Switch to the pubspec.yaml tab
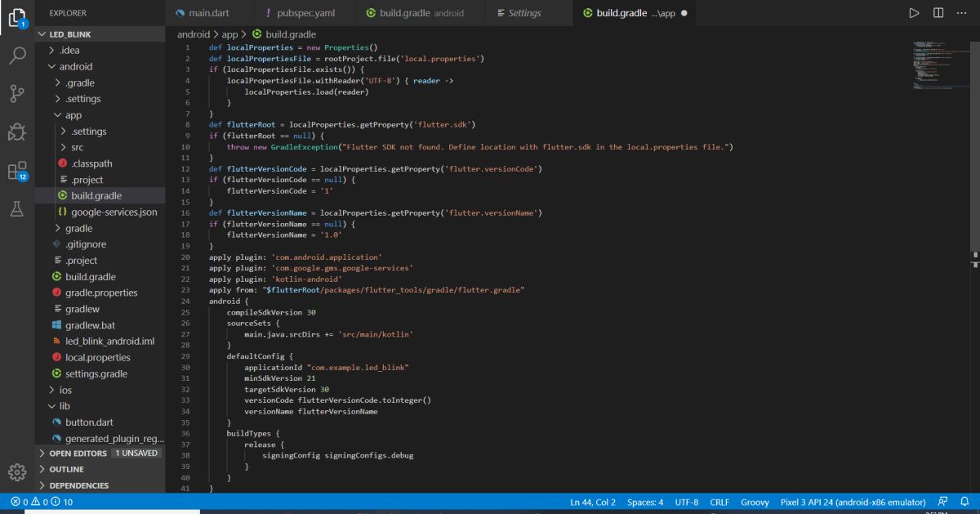Image resolution: width=980 pixels, height=514 pixels. pos(303,13)
